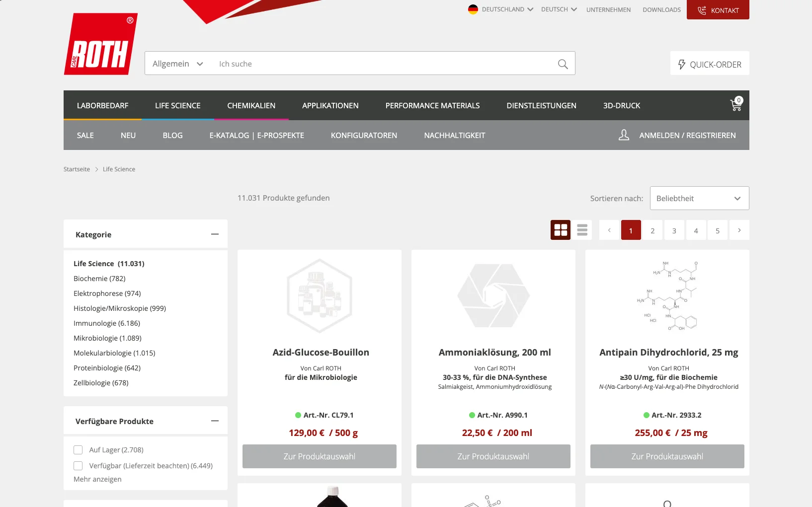Open Azid-Glucose-Bouillon product image
This screenshot has width=812, height=507.
coord(320,295)
